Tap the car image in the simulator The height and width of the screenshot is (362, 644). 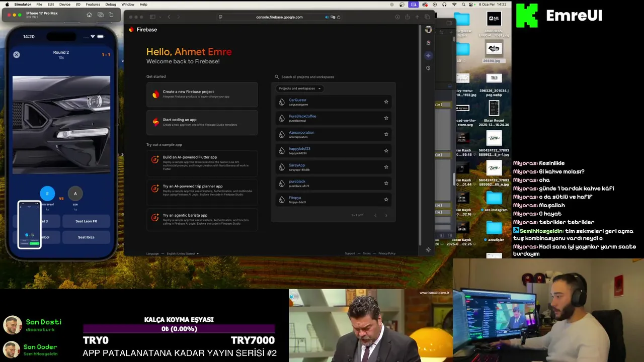pyautogui.click(x=61, y=125)
